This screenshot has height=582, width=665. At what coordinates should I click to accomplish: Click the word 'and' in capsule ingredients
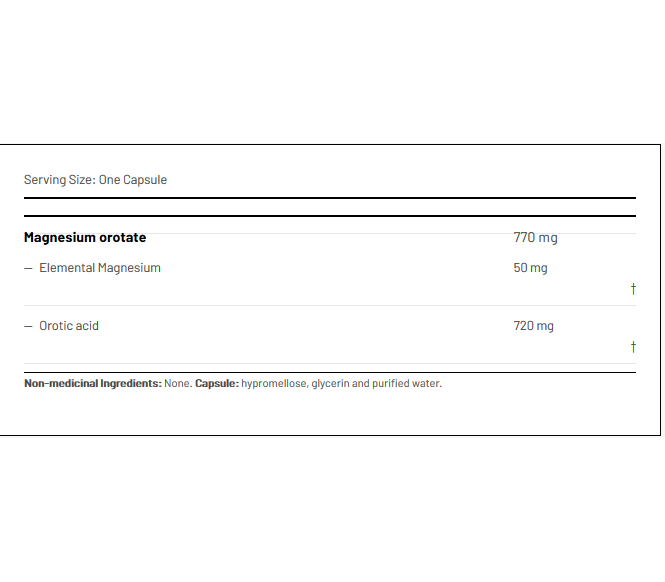pos(361,383)
